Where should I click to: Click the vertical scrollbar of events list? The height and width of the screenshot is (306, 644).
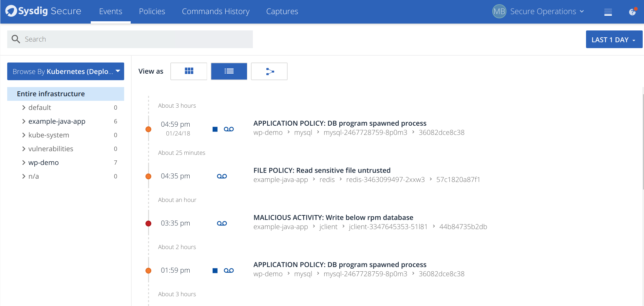point(643,142)
